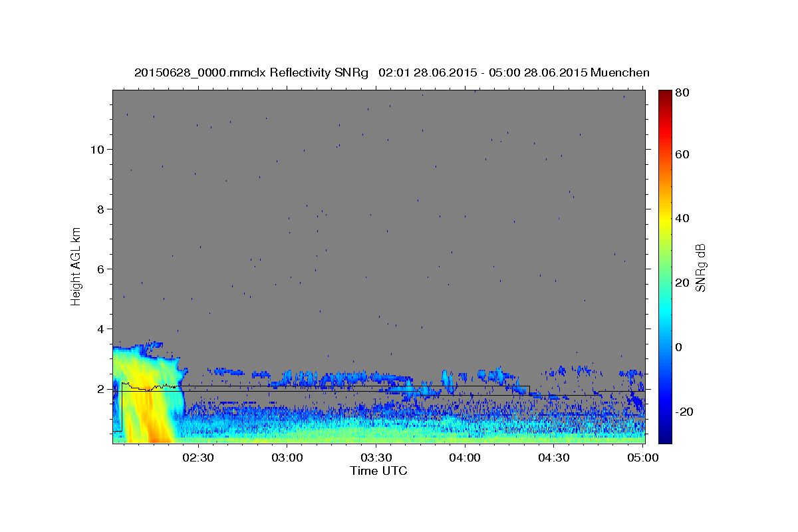Click the 03:00 time tick label

coord(287,458)
